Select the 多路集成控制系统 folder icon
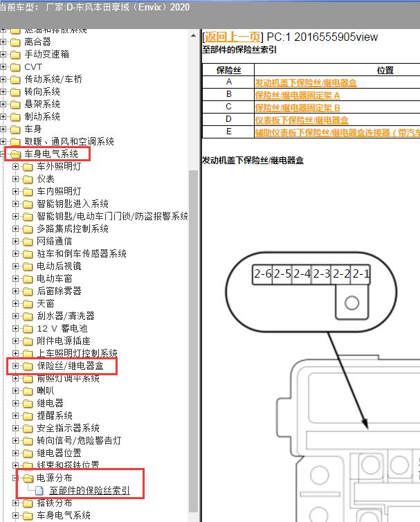This screenshot has height=522, width=420. (28, 229)
